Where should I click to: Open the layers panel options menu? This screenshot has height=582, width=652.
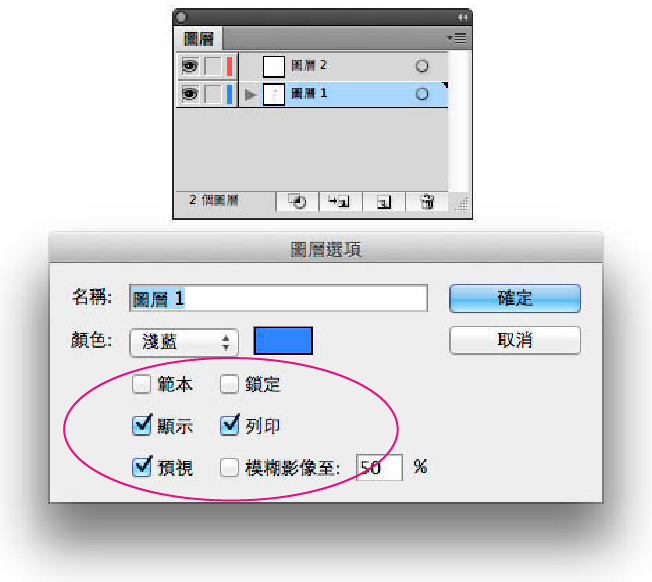[x=457, y=38]
